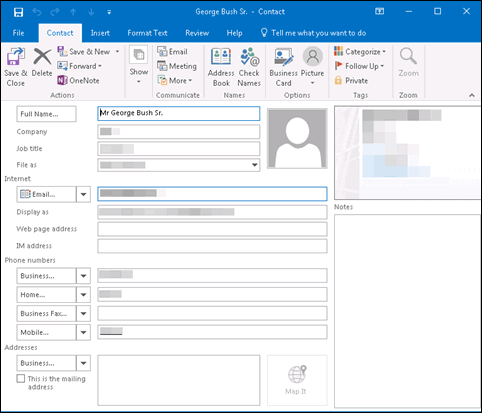Open the Show views button

(x=139, y=66)
